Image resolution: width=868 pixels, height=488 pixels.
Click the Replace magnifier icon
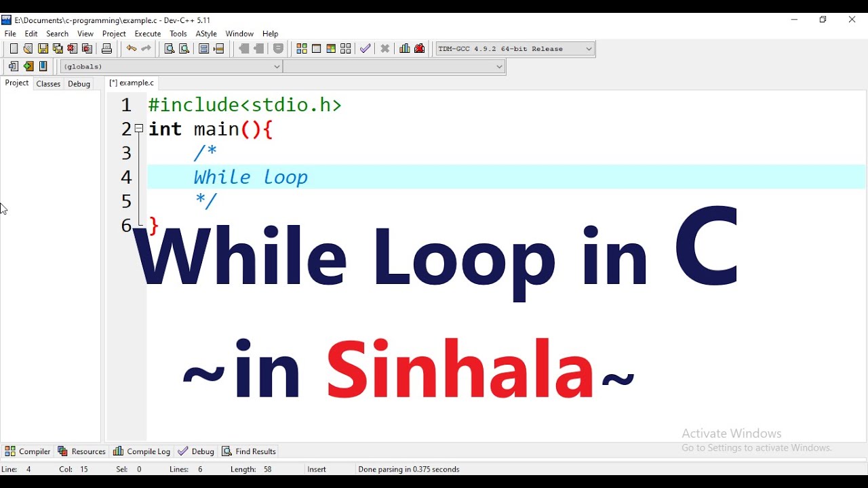coord(184,49)
